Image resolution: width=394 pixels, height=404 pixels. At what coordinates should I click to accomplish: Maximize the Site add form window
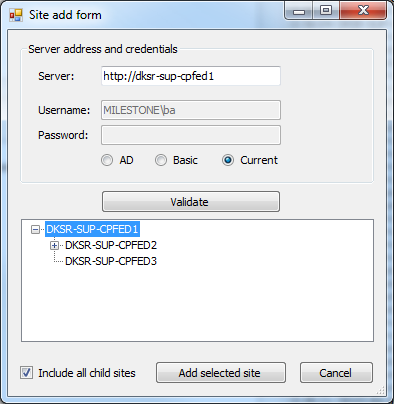(x=326, y=11)
